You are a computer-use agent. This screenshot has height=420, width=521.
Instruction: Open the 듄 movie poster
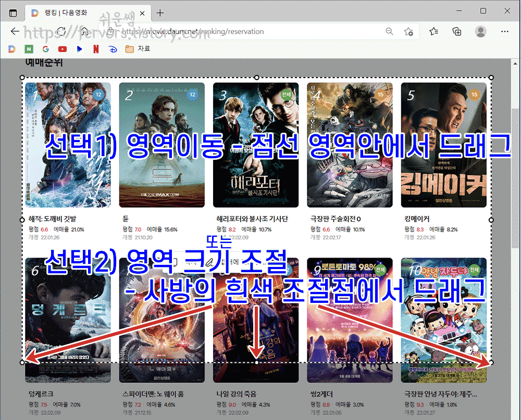pos(162,145)
